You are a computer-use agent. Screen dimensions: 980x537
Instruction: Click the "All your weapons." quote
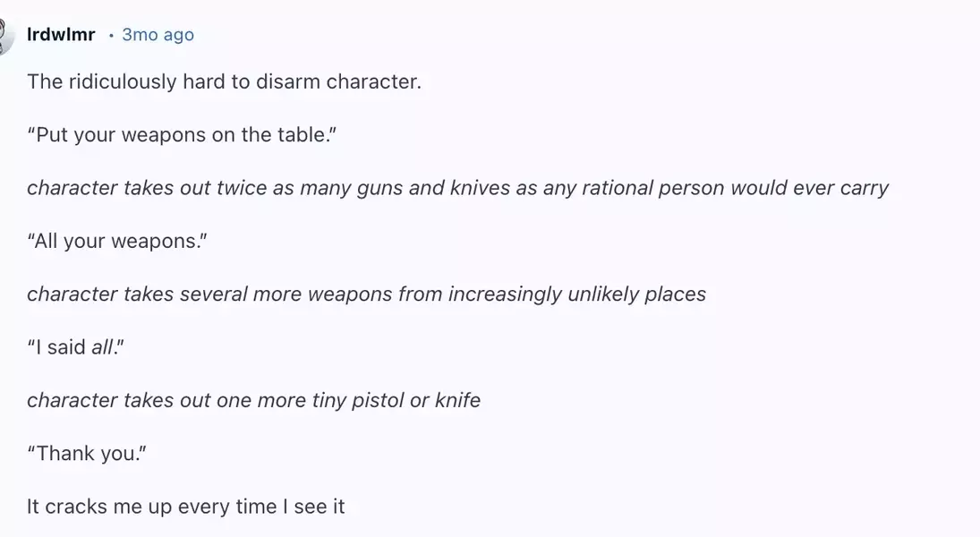117,242
